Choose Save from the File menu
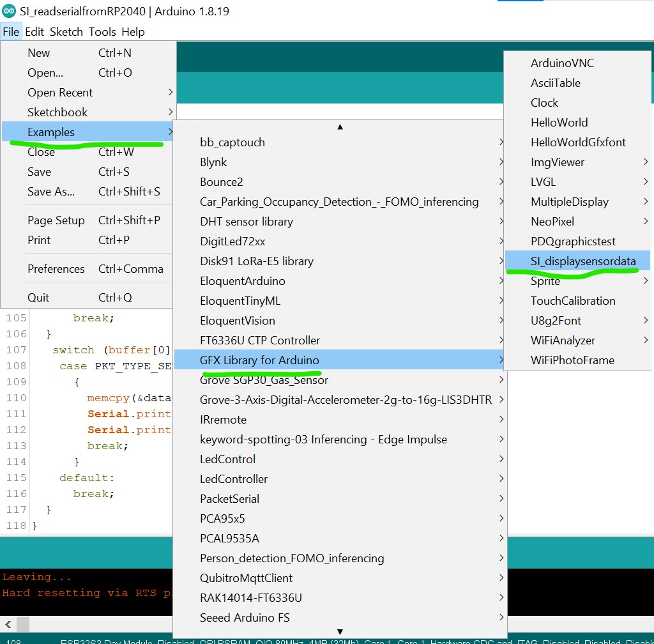The height and width of the screenshot is (644, 654). point(87,171)
